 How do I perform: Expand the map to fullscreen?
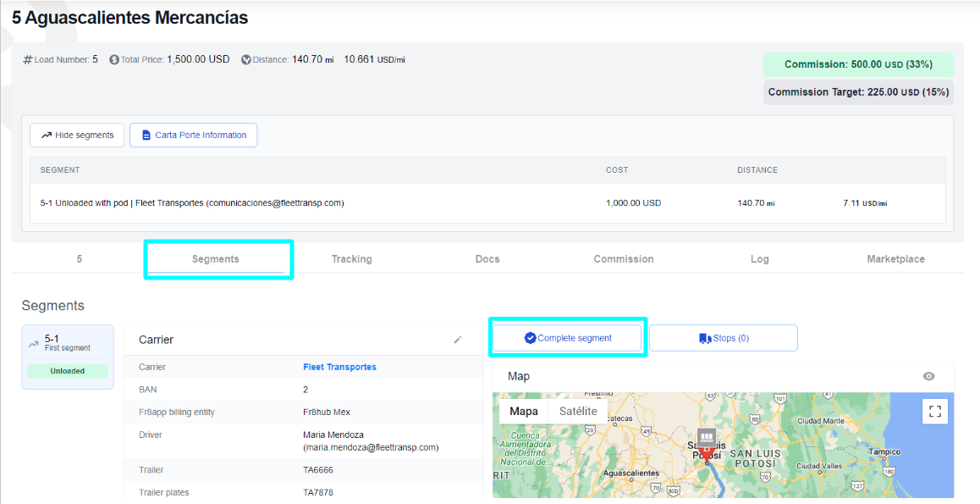click(935, 411)
